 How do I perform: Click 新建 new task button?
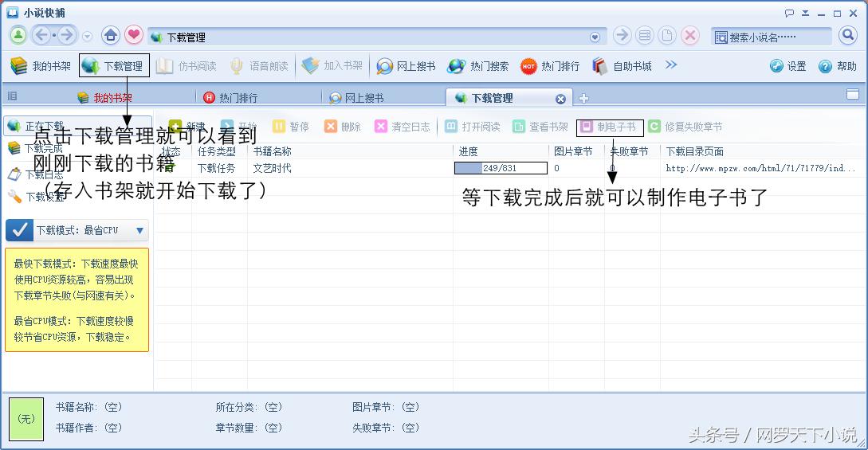tap(187, 127)
